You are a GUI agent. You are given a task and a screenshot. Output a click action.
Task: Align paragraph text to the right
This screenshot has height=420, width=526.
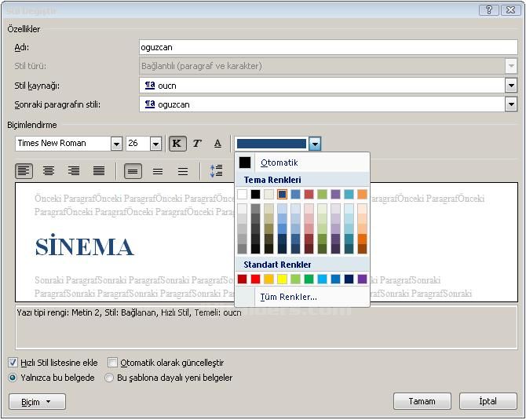tap(74, 171)
